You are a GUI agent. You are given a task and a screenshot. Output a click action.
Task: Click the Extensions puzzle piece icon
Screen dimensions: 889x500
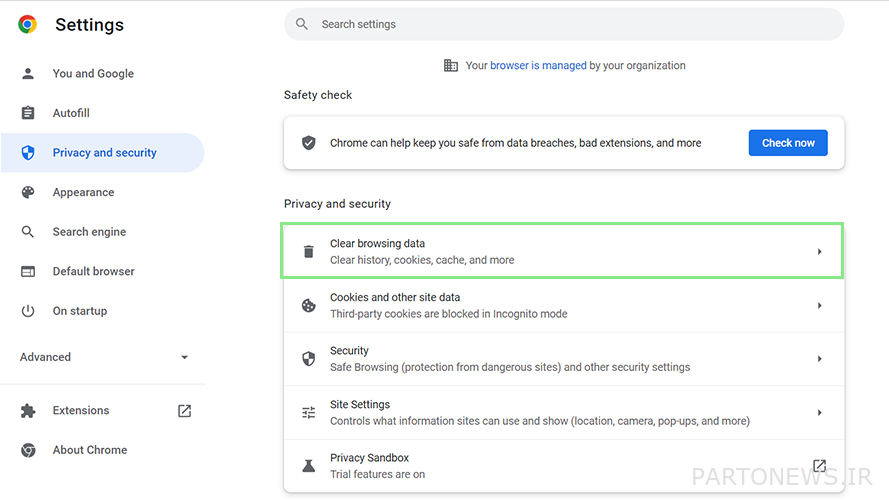[x=28, y=410]
